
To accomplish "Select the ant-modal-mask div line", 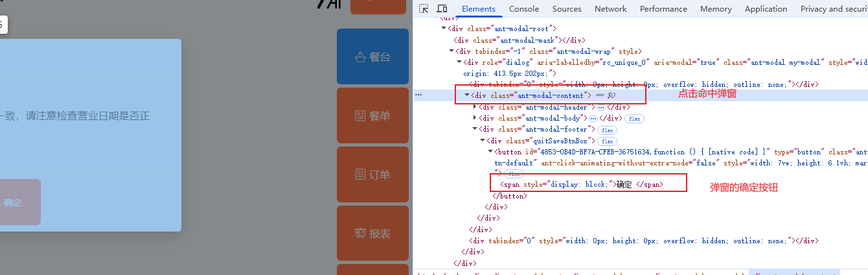I will point(520,40).
